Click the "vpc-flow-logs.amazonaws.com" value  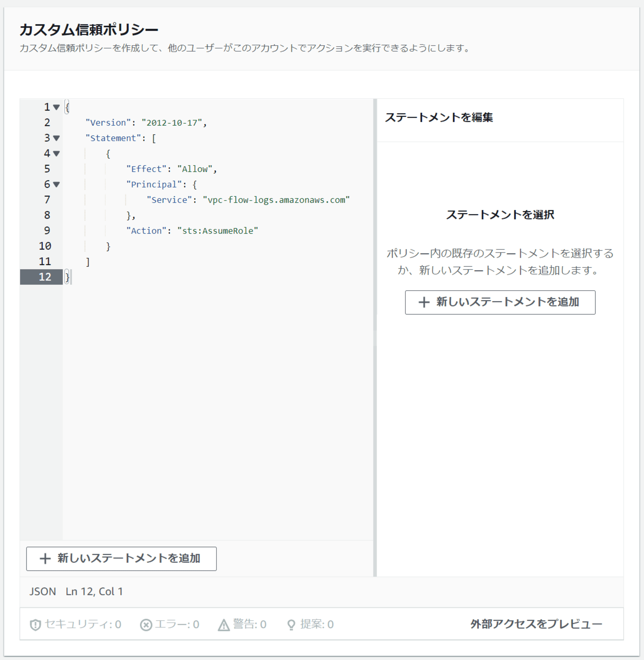(276, 200)
